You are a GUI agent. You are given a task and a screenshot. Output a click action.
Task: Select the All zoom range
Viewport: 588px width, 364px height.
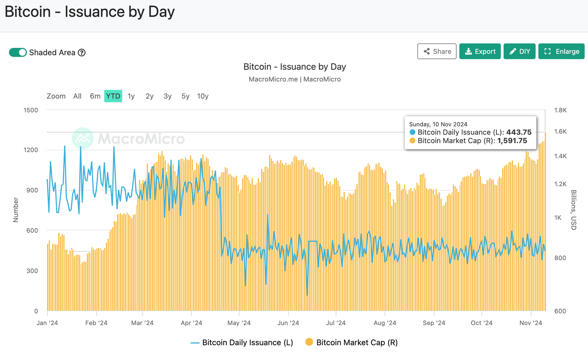coord(77,96)
